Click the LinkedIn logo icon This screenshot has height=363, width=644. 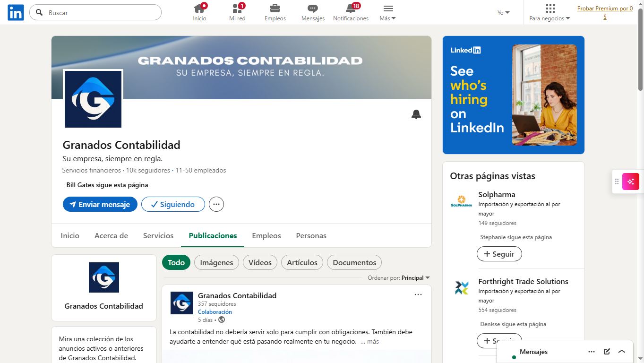pyautogui.click(x=16, y=13)
